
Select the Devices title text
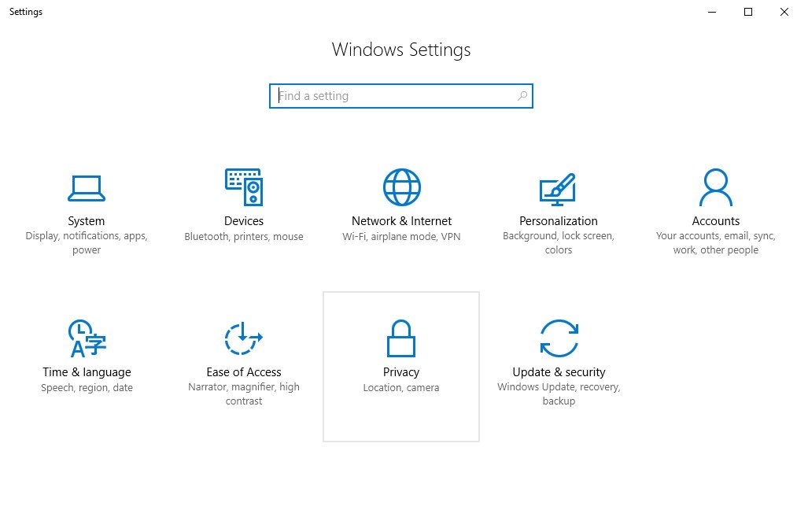tap(244, 221)
